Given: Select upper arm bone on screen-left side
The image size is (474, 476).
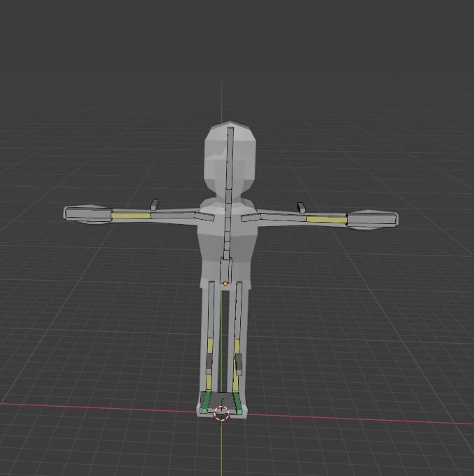Looking at the screenshot, I should (x=174, y=216).
